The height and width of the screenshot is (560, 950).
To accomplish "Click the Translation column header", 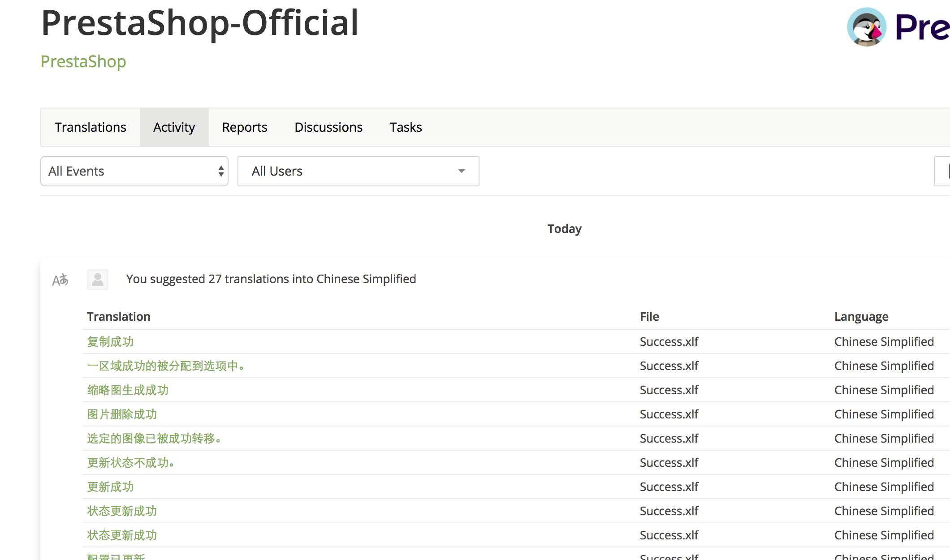I will tap(119, 317).
